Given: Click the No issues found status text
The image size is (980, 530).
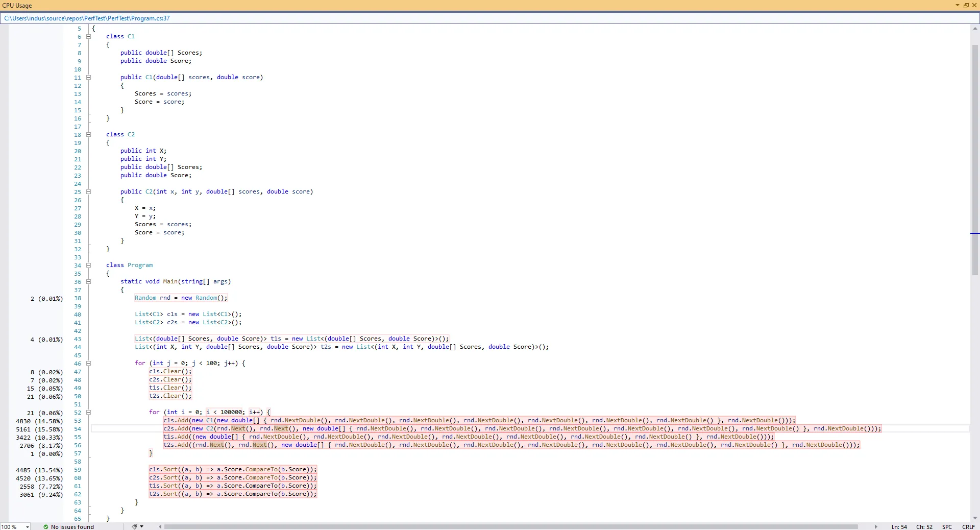Looking at the screenshot, I should click(72, 526).
